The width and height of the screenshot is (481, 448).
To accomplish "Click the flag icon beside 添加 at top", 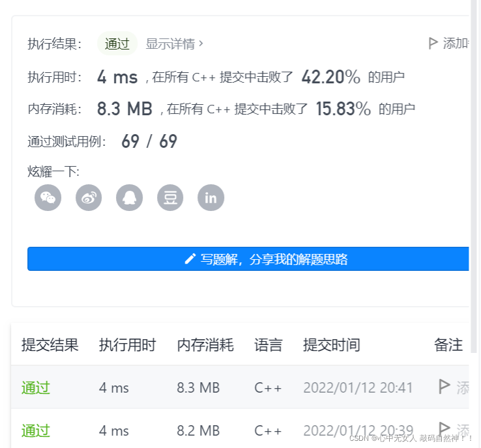I will pos(433,43).
